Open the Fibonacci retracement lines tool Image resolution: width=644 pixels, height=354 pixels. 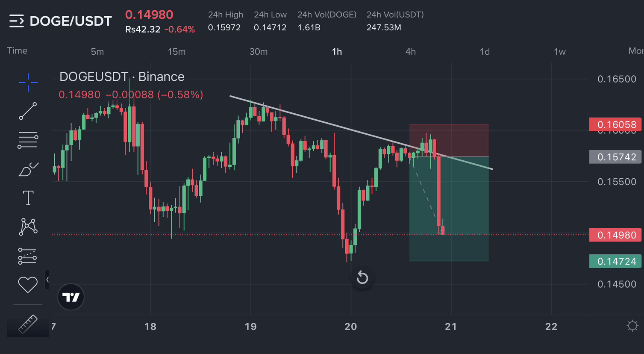[x=28, y=140]
